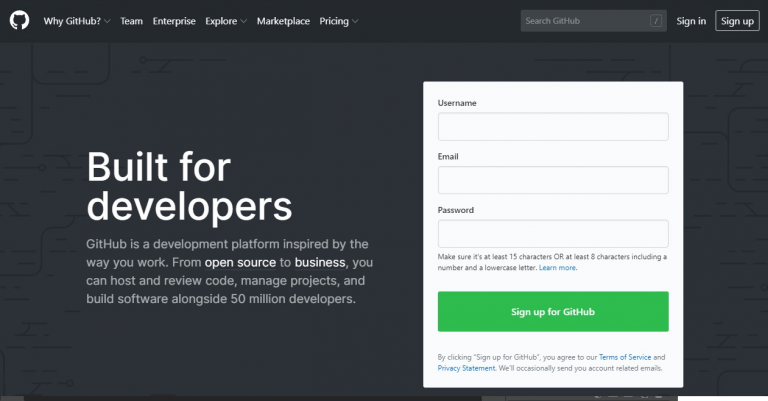This screenshot has width=768, height=401.
Task: Open the password Learn more link
Action: coord(558,268)
